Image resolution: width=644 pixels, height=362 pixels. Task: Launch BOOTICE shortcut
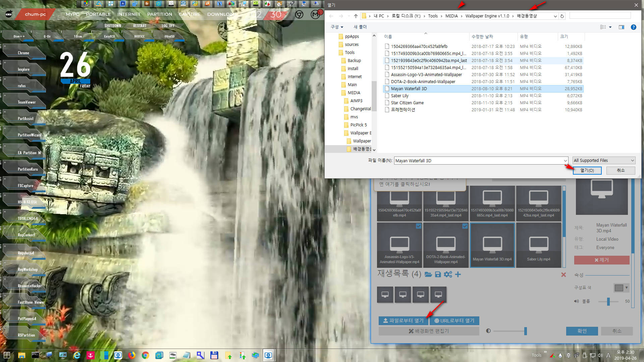pos(140,36)
